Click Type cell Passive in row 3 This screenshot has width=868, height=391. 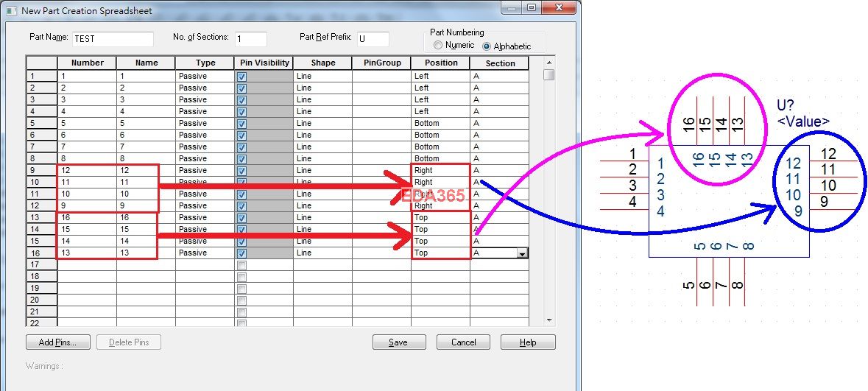205,99
